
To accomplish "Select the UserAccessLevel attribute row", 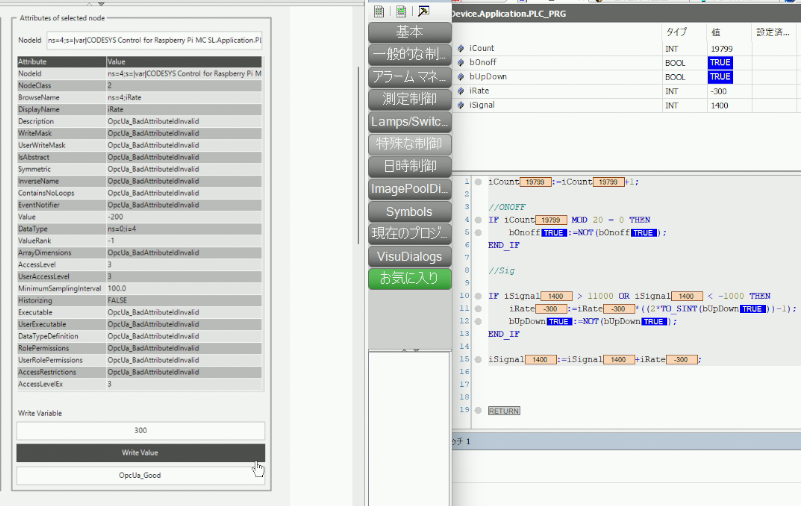I will (139, 277).
